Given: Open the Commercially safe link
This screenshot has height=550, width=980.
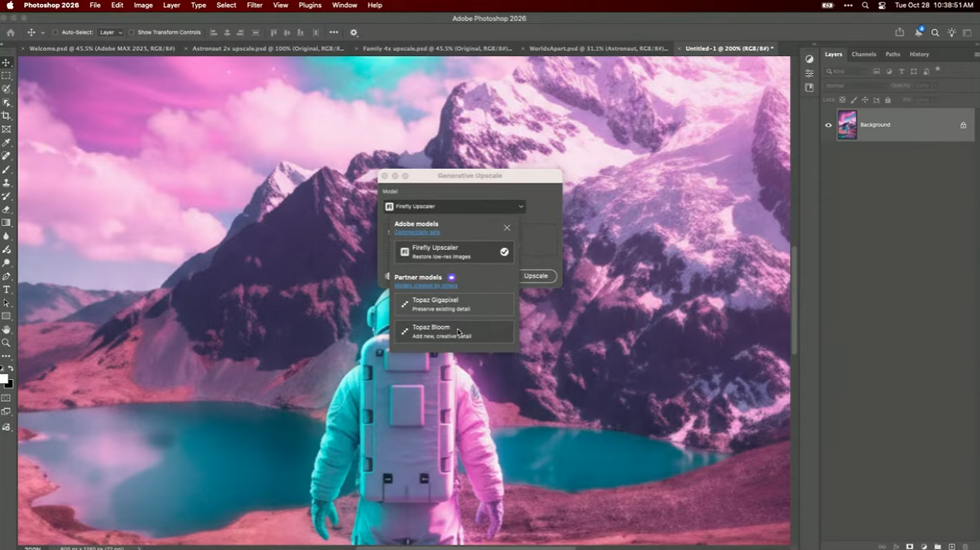Looking at the screenshot, I should coord(417,232).
